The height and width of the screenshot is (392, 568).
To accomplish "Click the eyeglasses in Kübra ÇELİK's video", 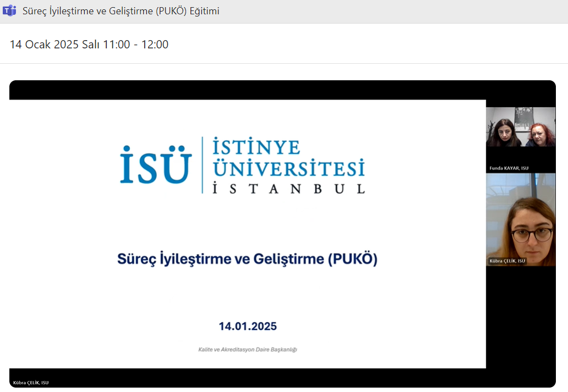I will [531, 235].
